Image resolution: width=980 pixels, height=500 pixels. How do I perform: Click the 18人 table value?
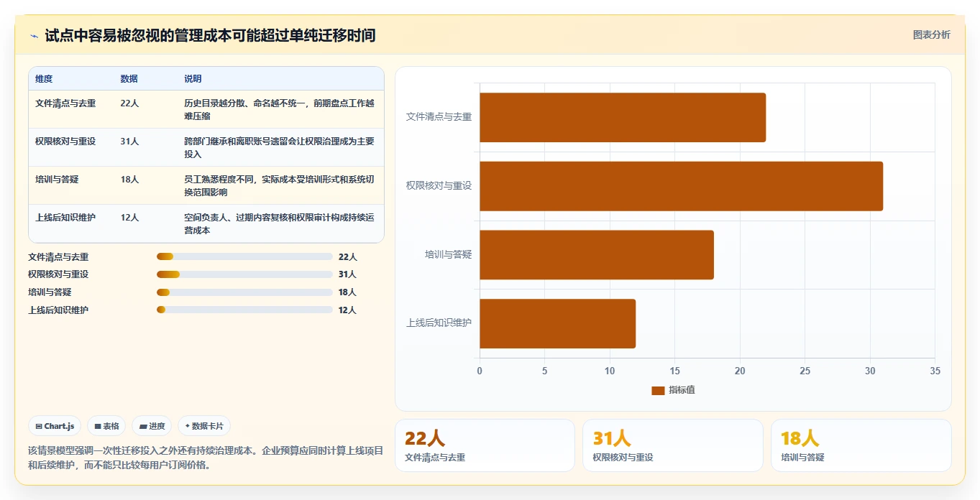[129, 180]
